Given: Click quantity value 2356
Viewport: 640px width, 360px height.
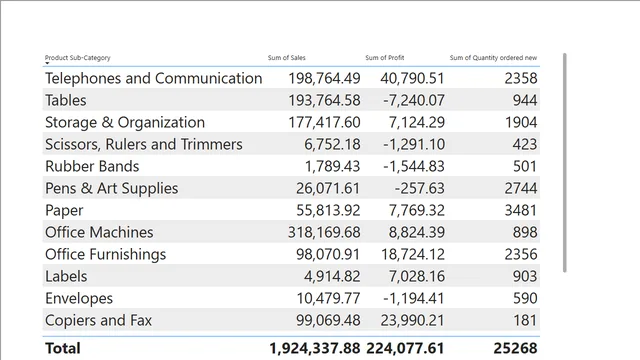Looking at the screenshot, I should pos(521,254).
